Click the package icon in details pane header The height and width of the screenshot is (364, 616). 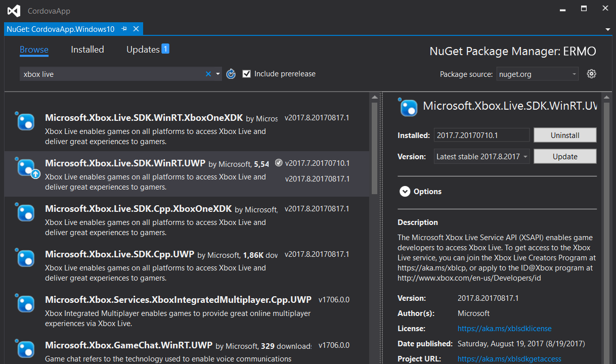pyautogui.click(x=408, y=107)
